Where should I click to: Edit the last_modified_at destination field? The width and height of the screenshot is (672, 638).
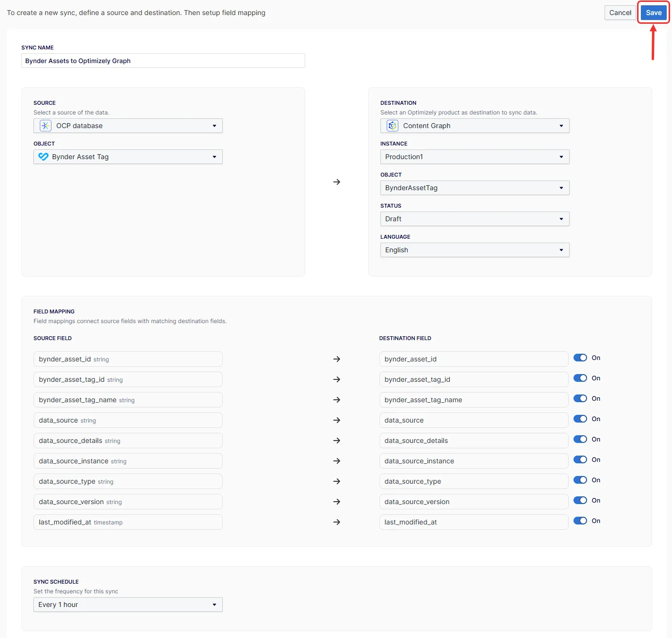(474, 522)
